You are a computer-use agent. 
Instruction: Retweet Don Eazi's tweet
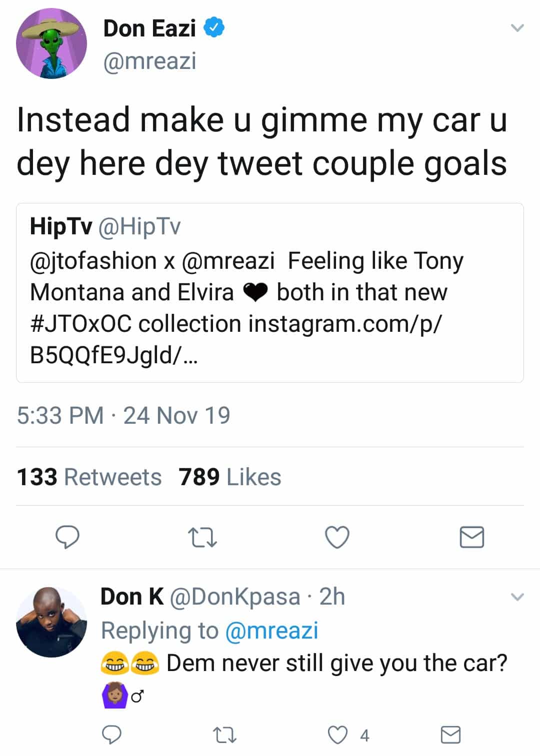point(202,538)
